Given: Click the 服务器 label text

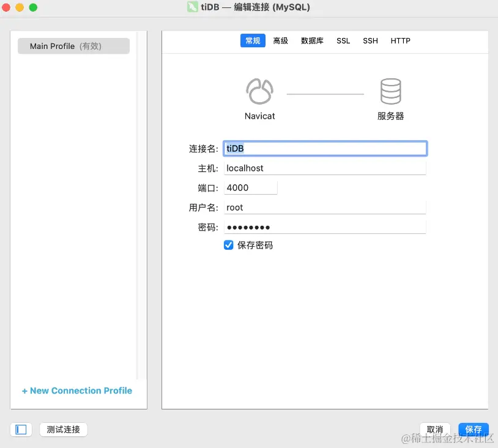Looking at the screenshot, I should (391, 116).
